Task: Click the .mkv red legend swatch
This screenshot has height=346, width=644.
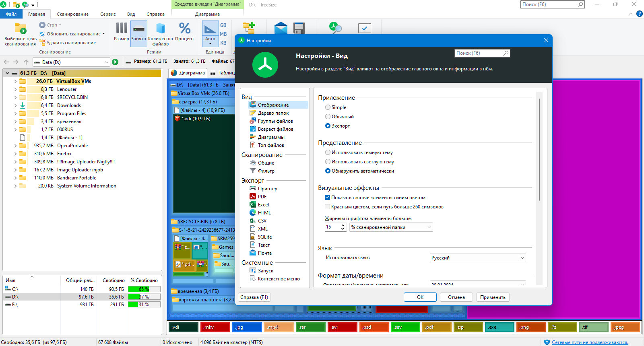Action: (215, 327)
